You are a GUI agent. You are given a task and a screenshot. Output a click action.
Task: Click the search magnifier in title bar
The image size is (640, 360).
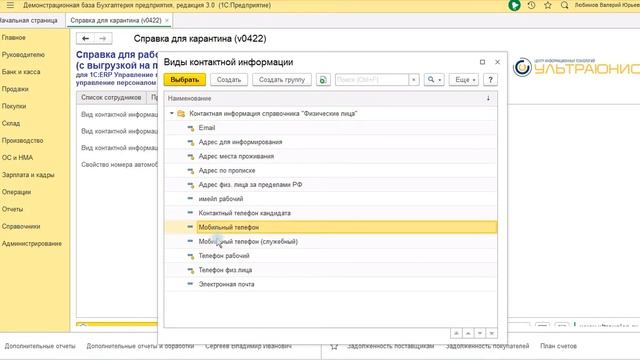564,5
